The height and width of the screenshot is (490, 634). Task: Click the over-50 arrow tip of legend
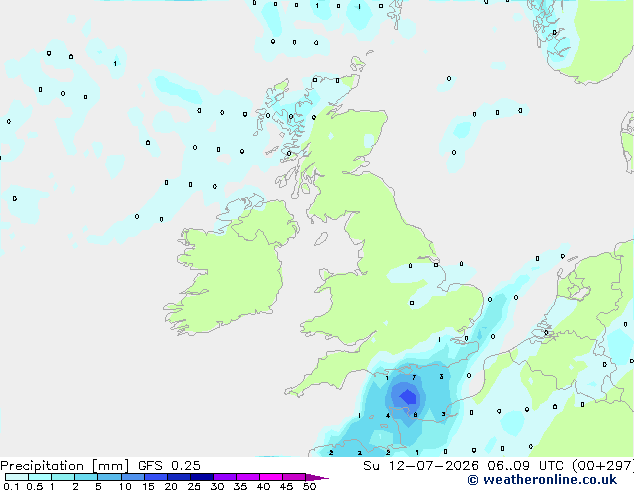click(x=317, y=477)
